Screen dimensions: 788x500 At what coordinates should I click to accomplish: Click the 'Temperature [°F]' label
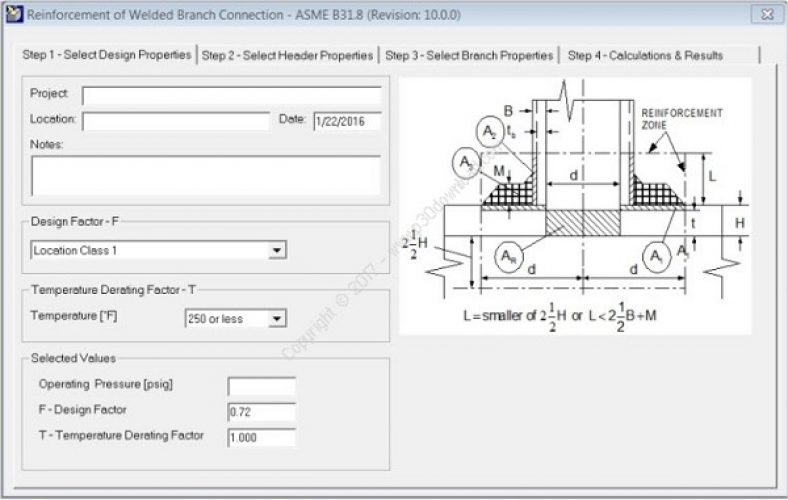point(74,316)
